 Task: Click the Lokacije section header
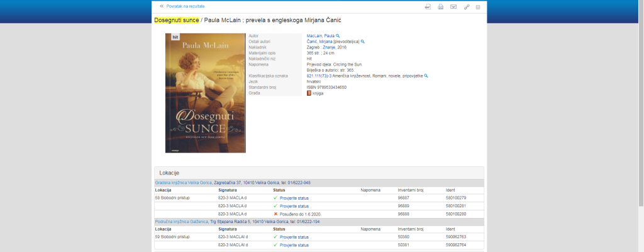[319, 173]
